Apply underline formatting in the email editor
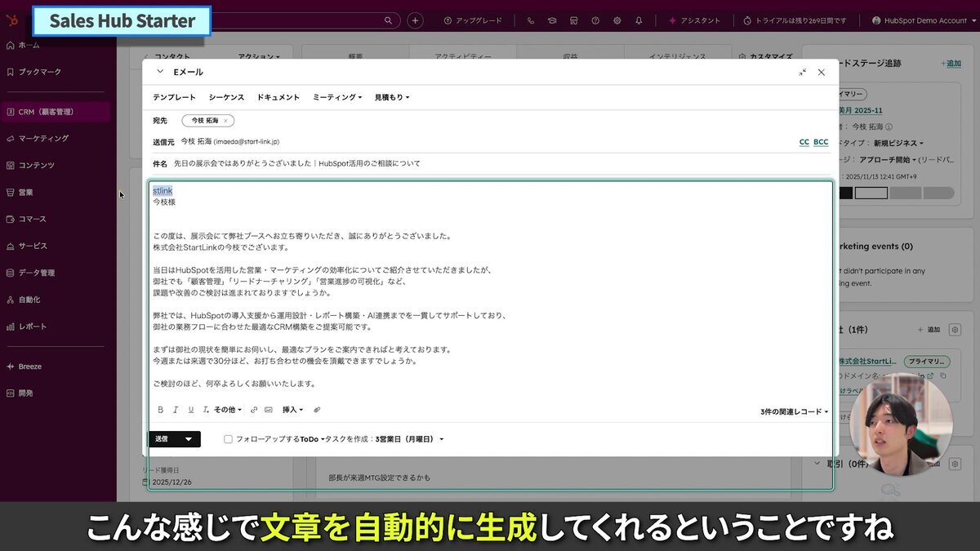980x551 pixels. [x=189, y=409]
